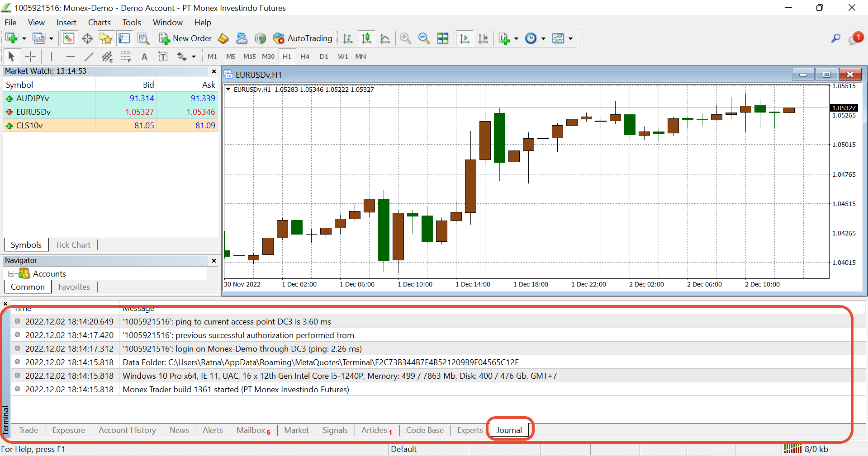Toggle the Auto Scroll chart icon
Image resolution: width=868 pixels, height=456 pixels.
465,38
